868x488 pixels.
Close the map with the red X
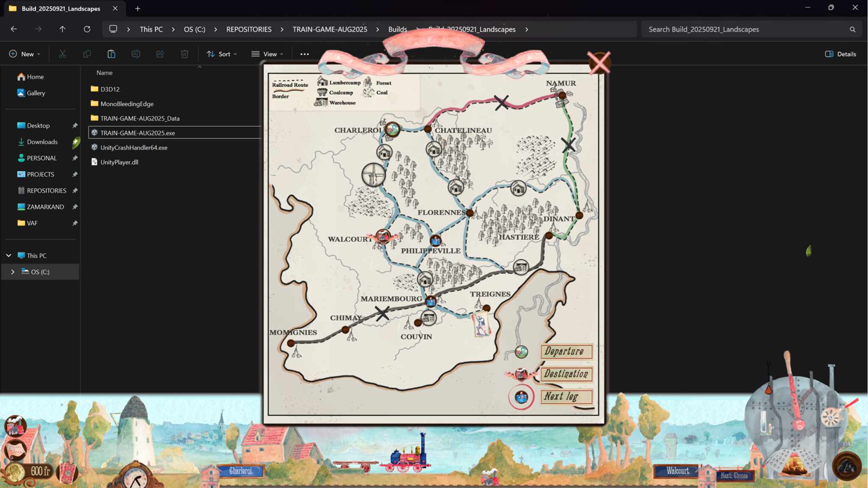click(x=599, y=63)
